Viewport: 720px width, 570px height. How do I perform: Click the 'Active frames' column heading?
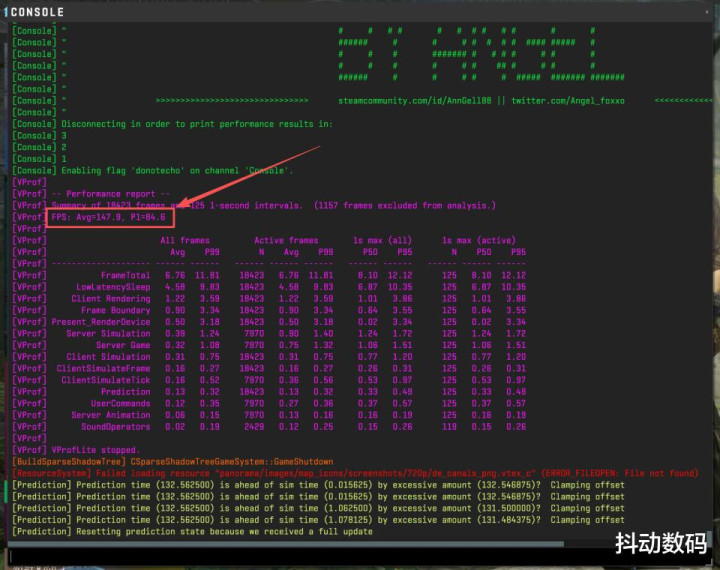284,240
